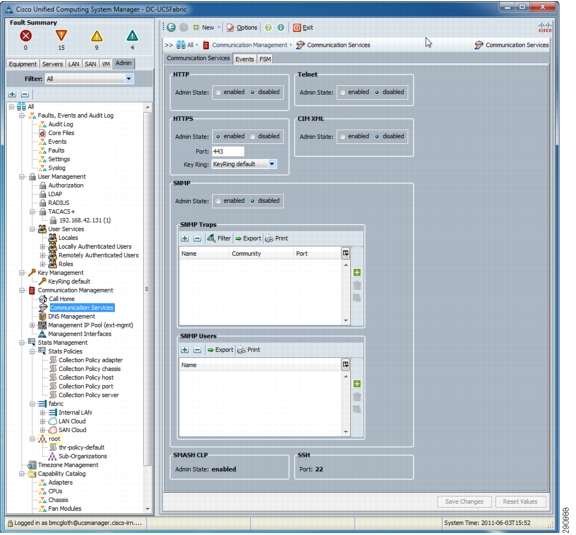
Task: Click the HTTPS Port input field
Action: [228, 151]
